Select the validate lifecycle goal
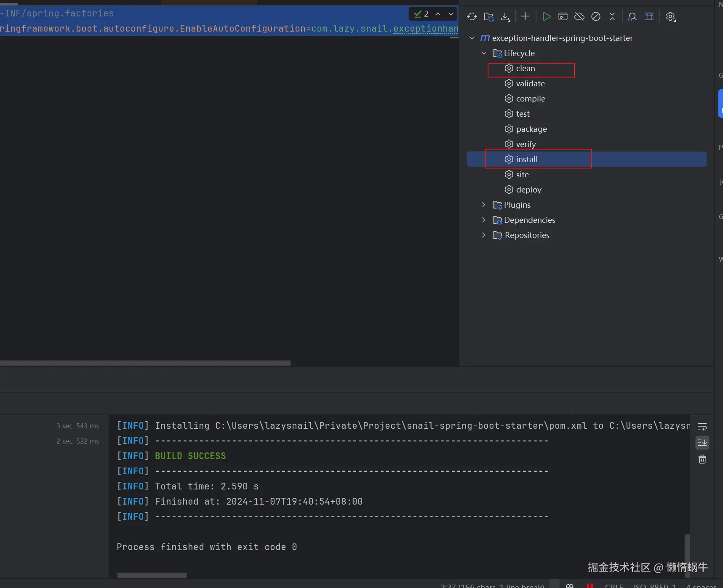 (530, 83)
